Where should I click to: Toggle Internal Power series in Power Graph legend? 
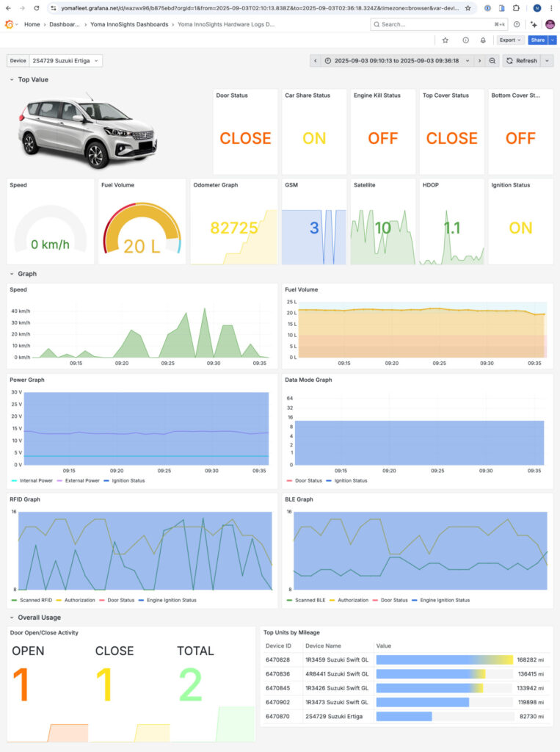[x=32, y=481]
